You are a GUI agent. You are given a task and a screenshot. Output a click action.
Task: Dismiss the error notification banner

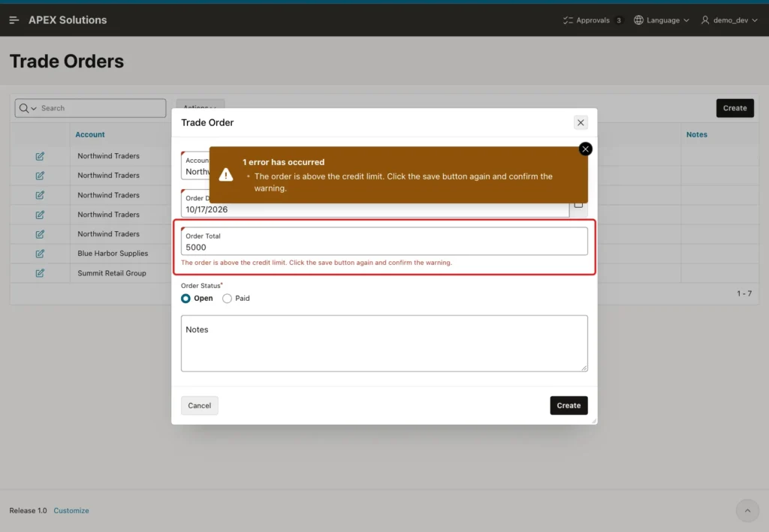pos(585,149)
